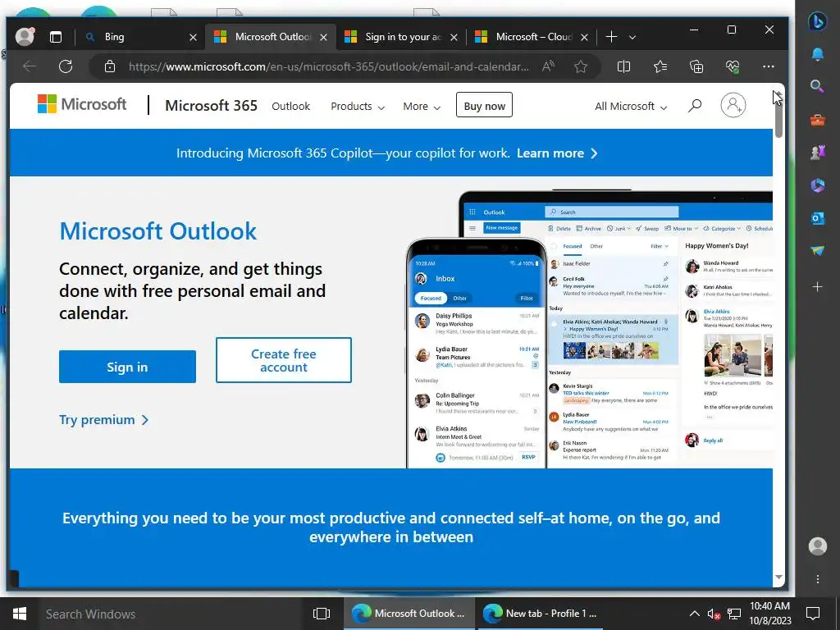Close the Microsoft – Cloud tab
This screenshot has height=630, width=840.
584,37
